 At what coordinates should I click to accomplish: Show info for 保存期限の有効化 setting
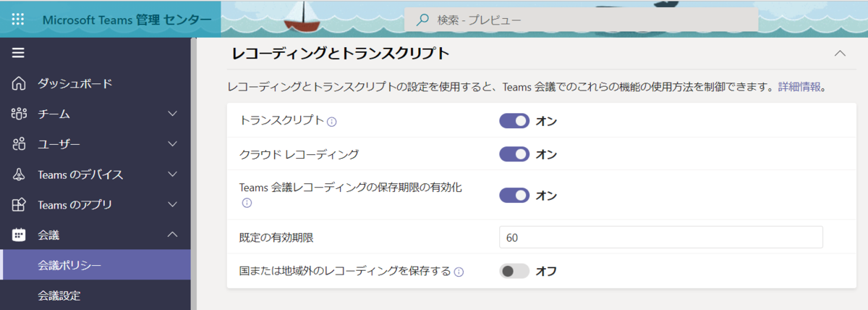click(247, 204)
